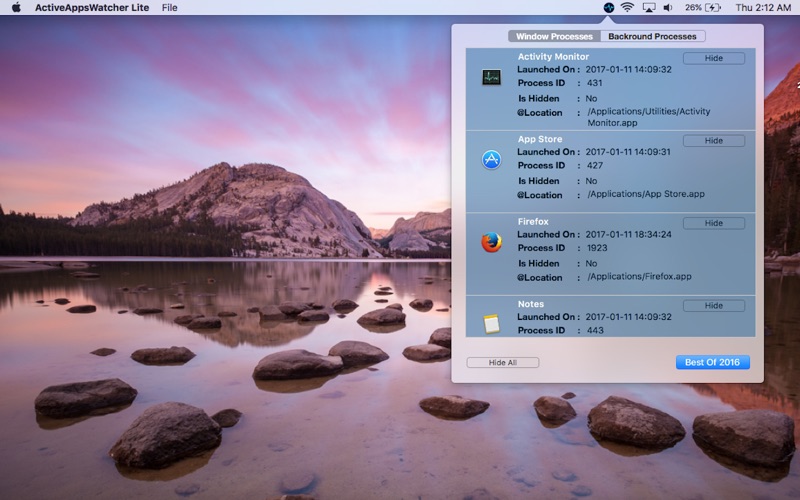Screen dimensions: 800x500
Task: Open the Apple menu
Action: point(16,7)
